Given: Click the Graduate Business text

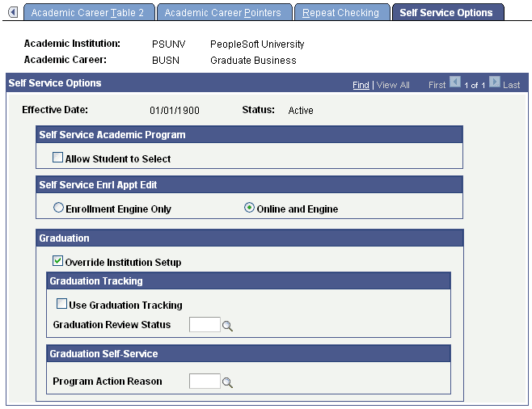Looking at the screenshot, I should pyautogui.click(x=253, y=61).
